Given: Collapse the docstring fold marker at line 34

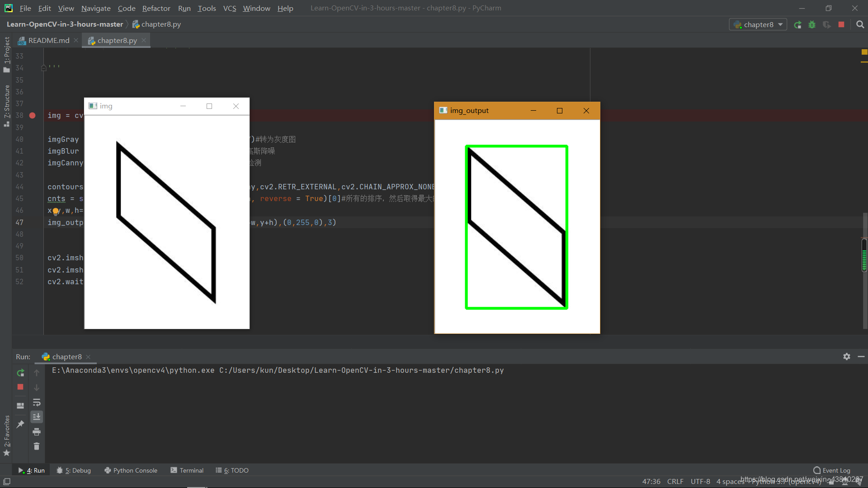Looking at the screenshot, I should (x=44, y=68).
